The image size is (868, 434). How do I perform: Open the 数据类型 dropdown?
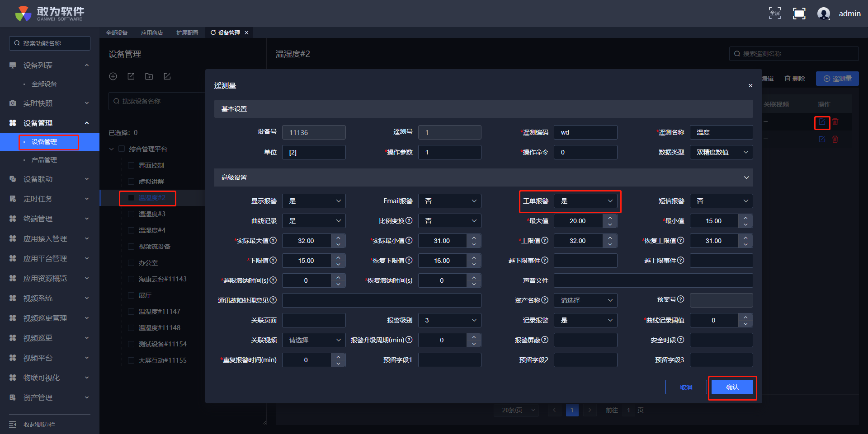point(721,152)
